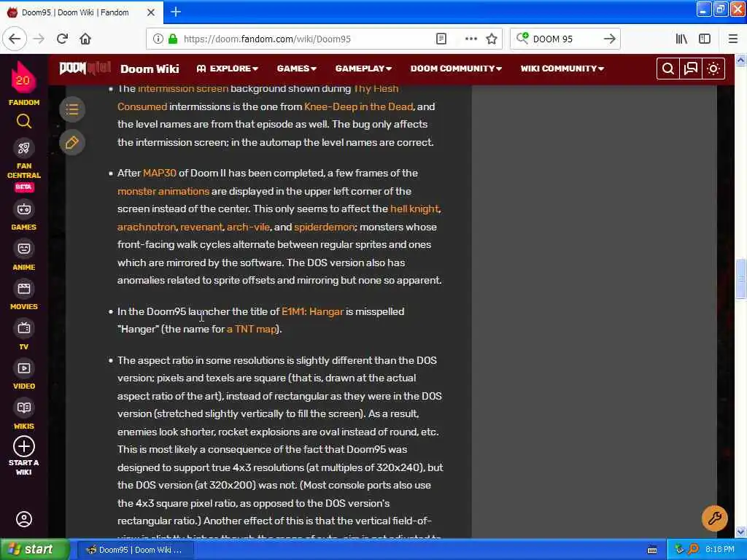The image size is (747, 560).
Task: Open Video in the Fandom sidebar
Action: tap(24, 376)
